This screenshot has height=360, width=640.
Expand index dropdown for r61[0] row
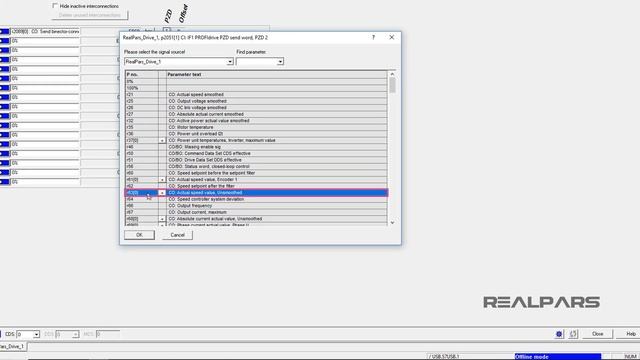[x=162, y=180]
